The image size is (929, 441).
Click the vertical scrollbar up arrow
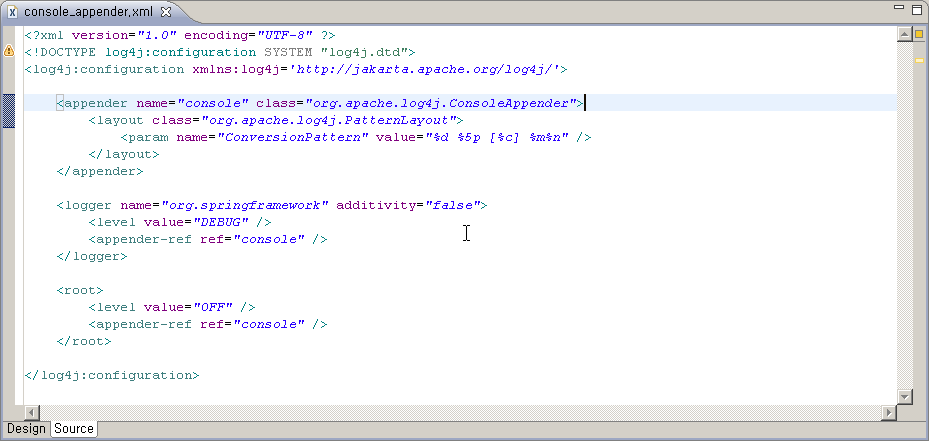[904, 33]
